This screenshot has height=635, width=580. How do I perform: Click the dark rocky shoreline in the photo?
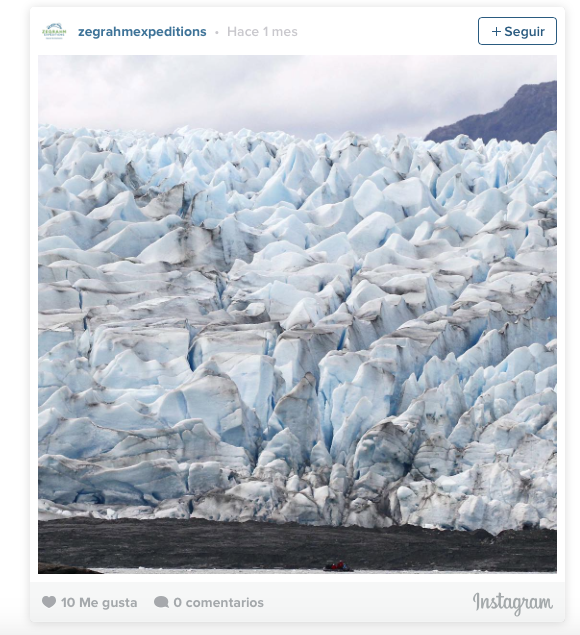[x=297, y=545]
